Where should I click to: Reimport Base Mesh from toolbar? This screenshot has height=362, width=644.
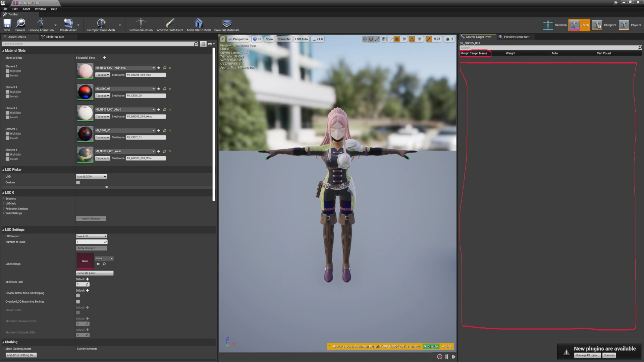[101, 25]
